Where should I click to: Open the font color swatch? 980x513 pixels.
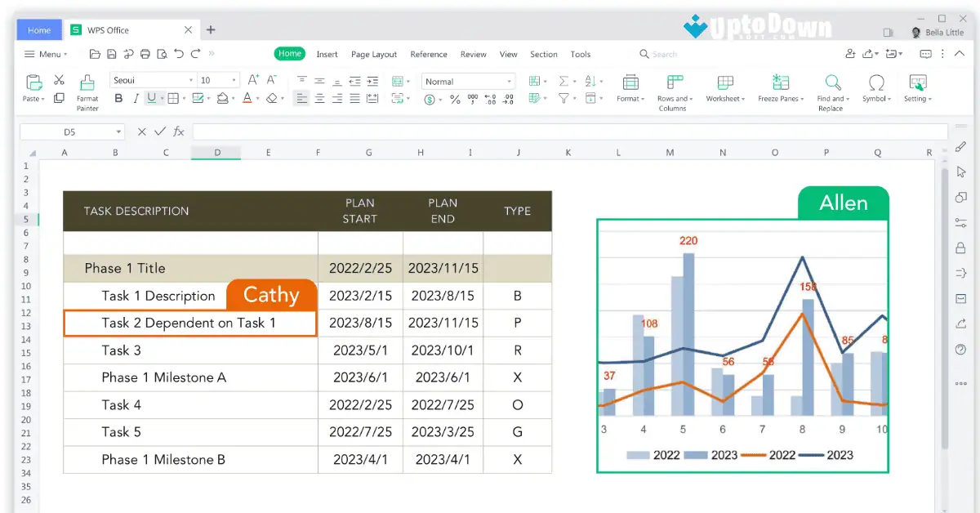(x=248, y=97)
